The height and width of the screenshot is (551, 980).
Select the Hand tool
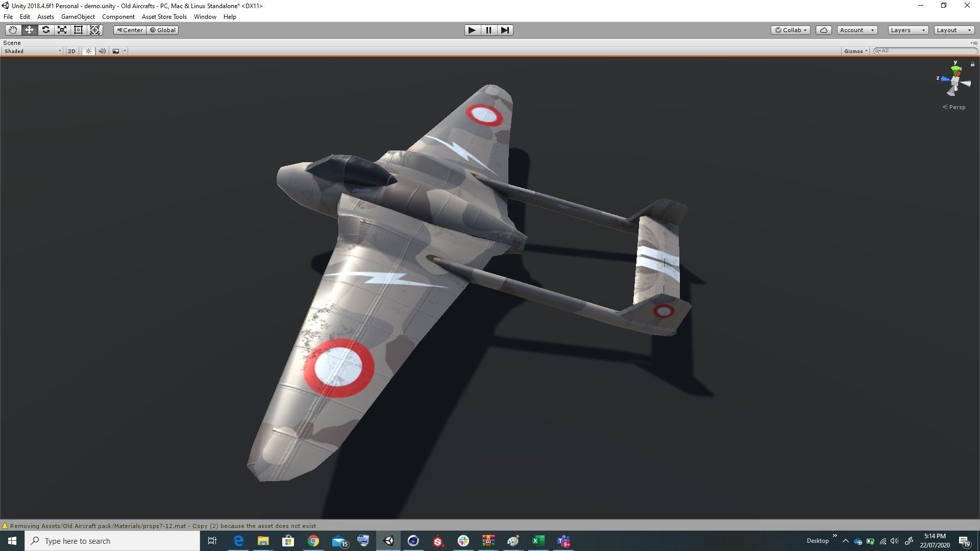coord(13,30)
